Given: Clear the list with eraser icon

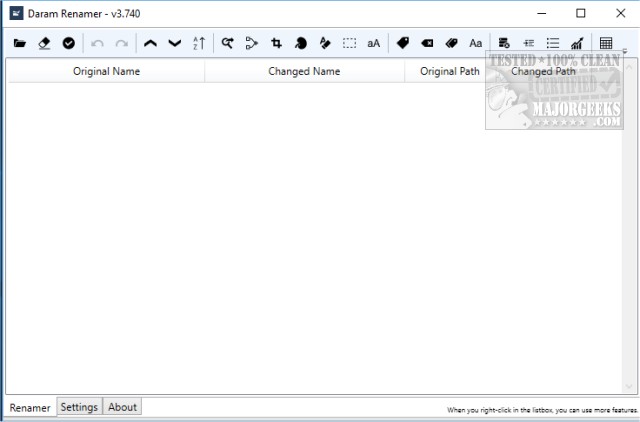Looking at the screenshot, I should (x=44, y=43).
